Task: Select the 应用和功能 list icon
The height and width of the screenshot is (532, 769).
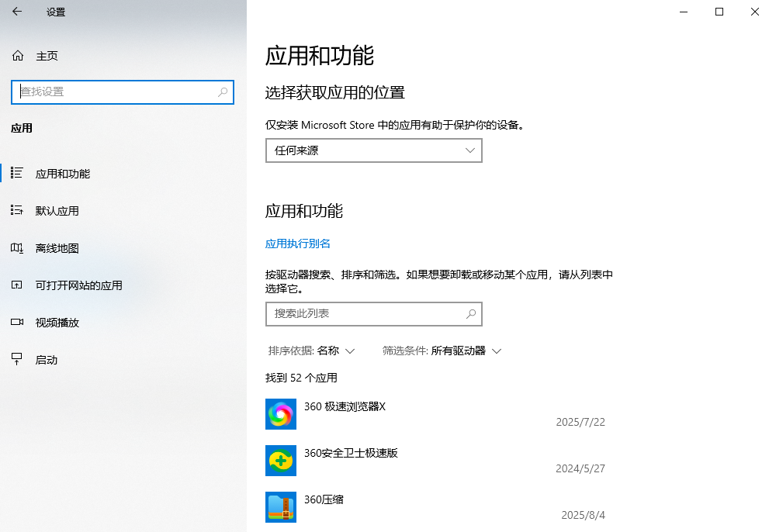Action: pos(16,173)
